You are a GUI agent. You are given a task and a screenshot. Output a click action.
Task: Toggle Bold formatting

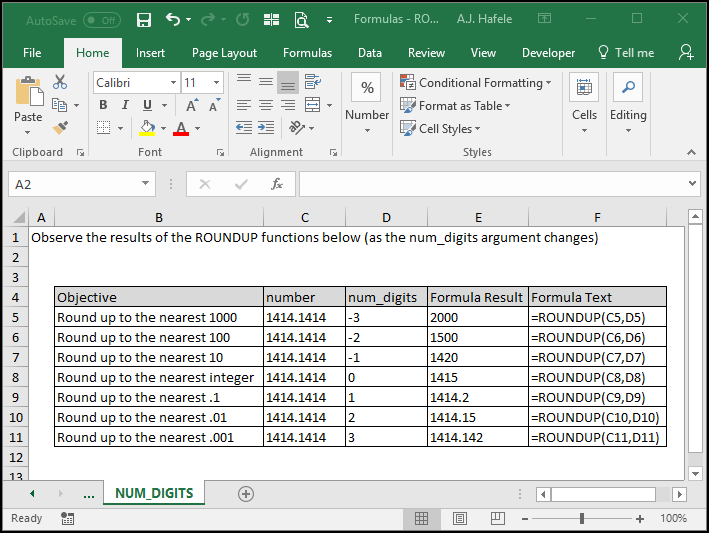coord(103,105)
